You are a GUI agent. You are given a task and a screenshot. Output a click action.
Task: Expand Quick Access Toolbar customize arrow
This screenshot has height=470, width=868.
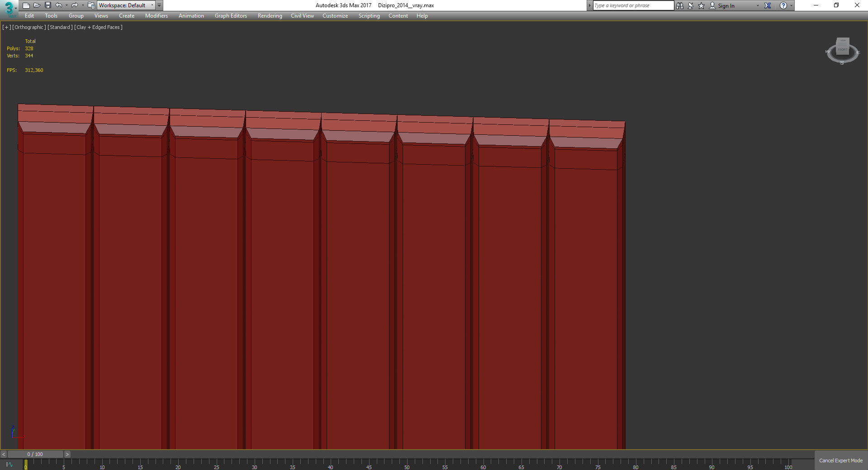pyautogui.click(x=159, y=5)
